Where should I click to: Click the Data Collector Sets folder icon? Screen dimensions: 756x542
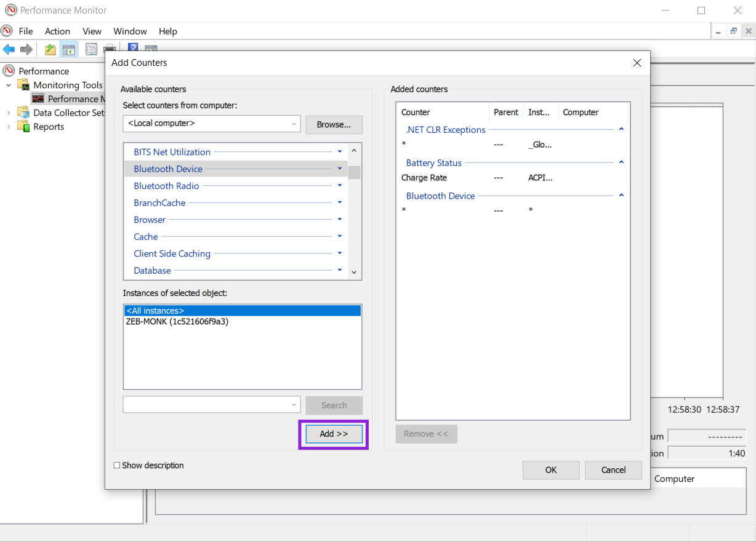click(23, 113)
